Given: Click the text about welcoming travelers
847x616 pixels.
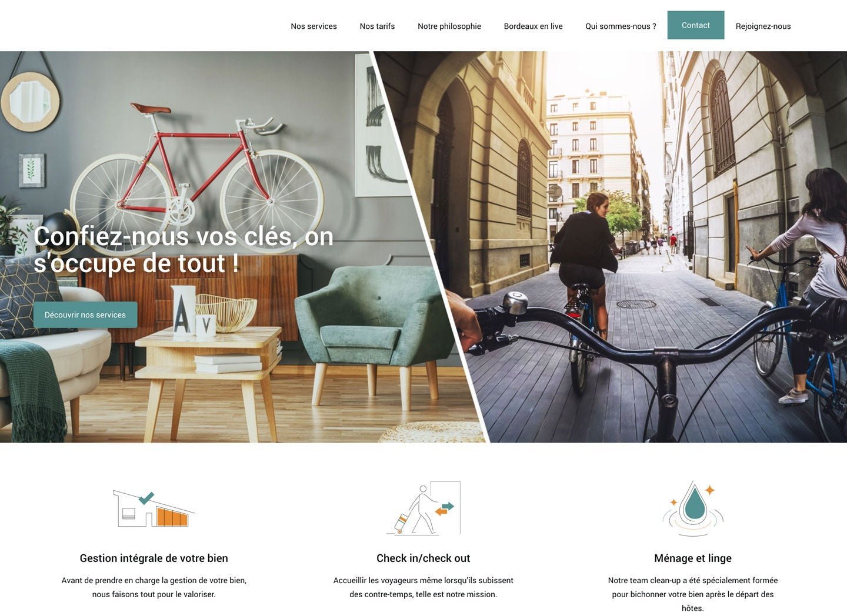Looking at the screenshot, I should click(x=423, y=587).
